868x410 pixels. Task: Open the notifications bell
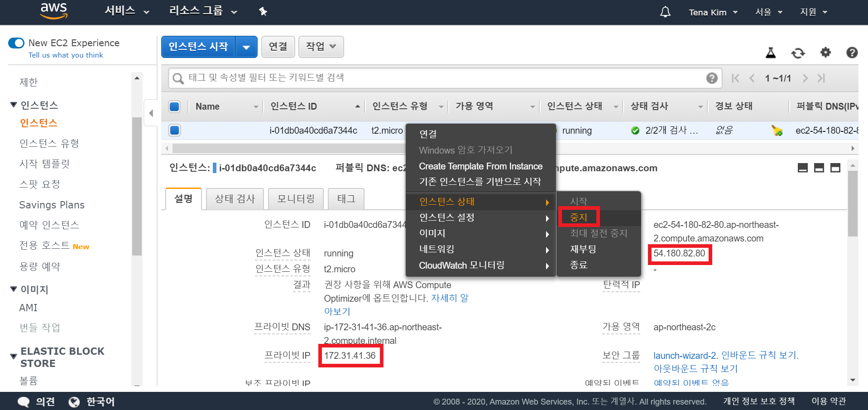[665, 12]
